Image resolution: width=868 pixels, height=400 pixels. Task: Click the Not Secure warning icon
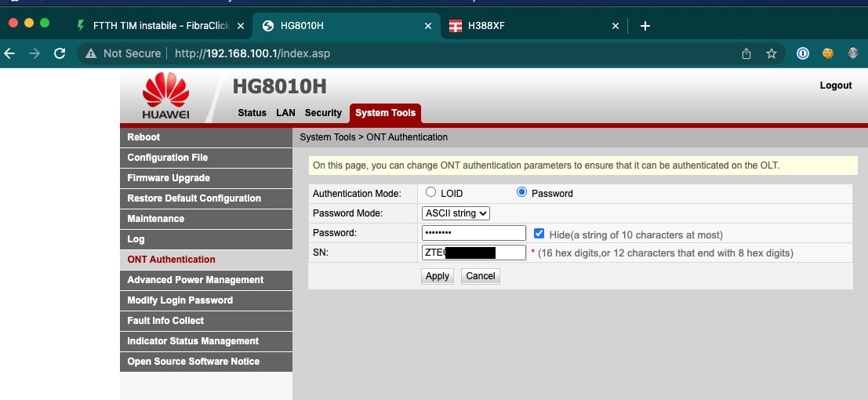tap(91, 53)
